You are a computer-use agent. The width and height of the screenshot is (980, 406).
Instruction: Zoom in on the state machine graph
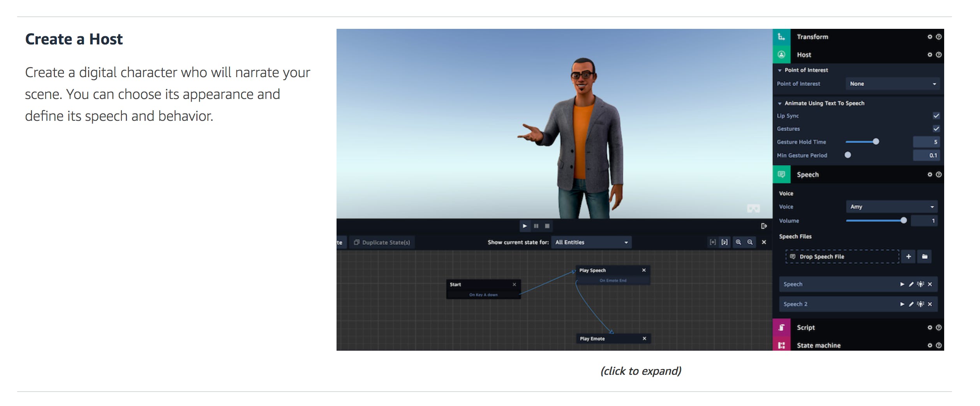tap(738, 242)
